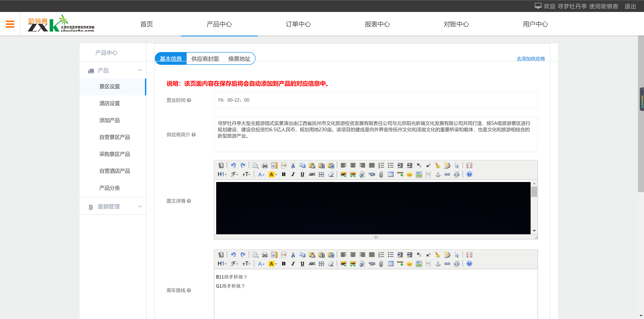The height and width of the screenshot is (319, 644).
Task: Select 酒店设置 in the sidebar
Action: click(x=109, y=103)
